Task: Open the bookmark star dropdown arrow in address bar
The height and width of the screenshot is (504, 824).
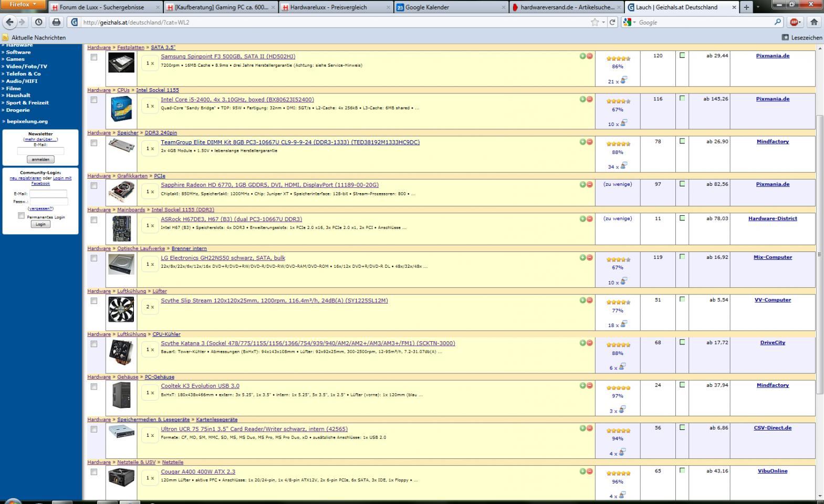Action: click(x=603, y=23)
